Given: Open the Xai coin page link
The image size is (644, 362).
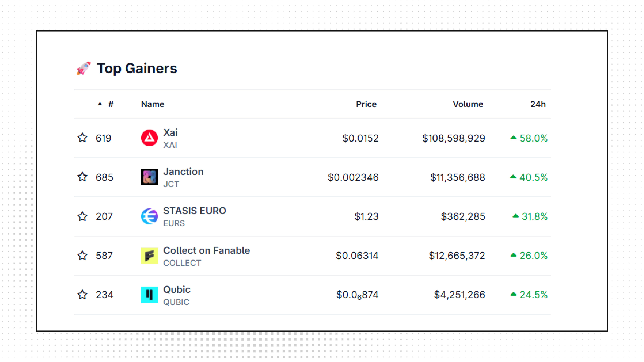Looking at the screenshot, I should point(171,132).
